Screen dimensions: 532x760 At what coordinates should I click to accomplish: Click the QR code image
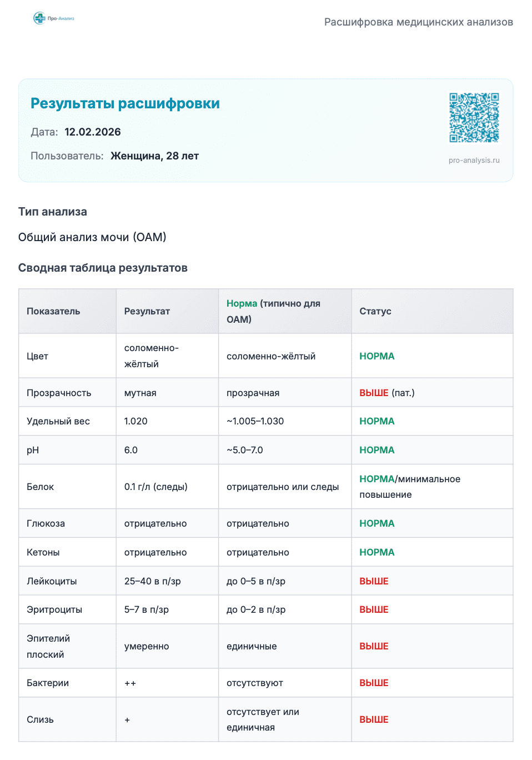(474, 118)
